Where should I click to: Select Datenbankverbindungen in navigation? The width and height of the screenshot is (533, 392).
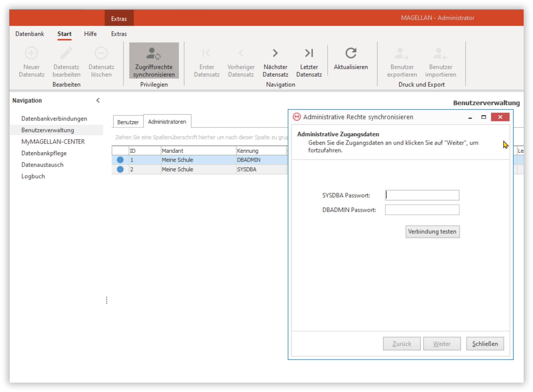click(54, 118)
